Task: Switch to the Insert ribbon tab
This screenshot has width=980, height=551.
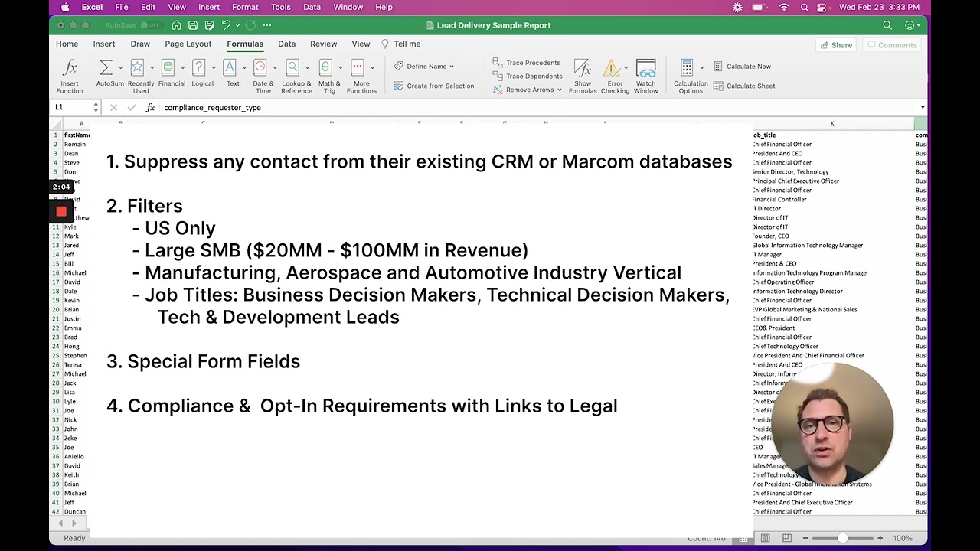Action: pos(104,44)
